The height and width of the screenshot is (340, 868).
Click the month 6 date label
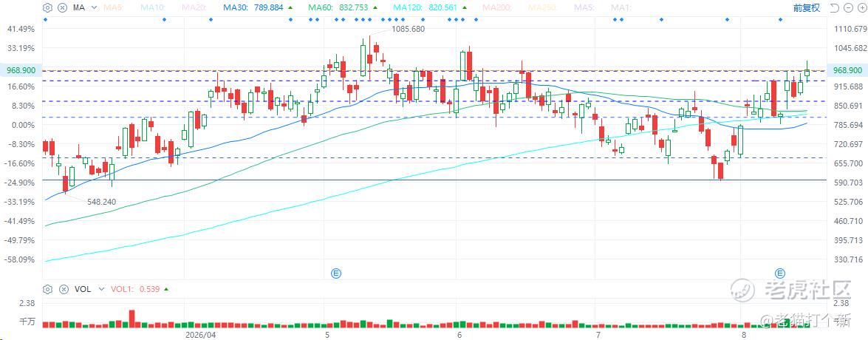pyautogui.click(x=460, y=335)
